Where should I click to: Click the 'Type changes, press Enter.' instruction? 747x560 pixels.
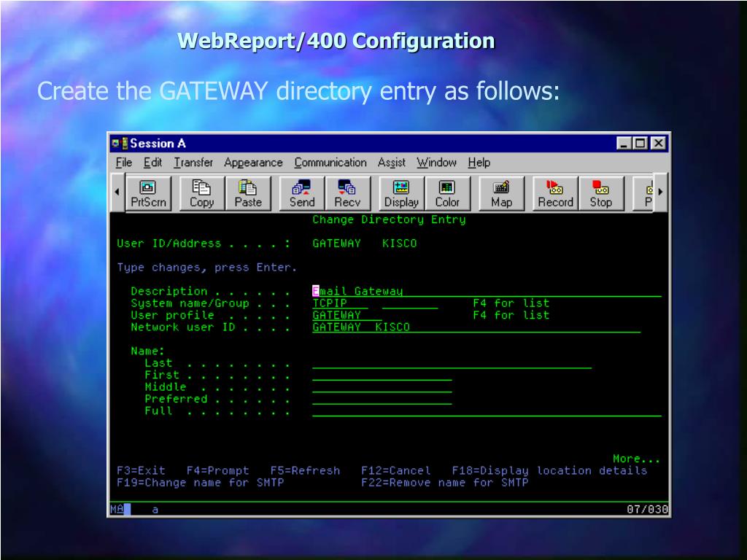[x=207, y=268]
